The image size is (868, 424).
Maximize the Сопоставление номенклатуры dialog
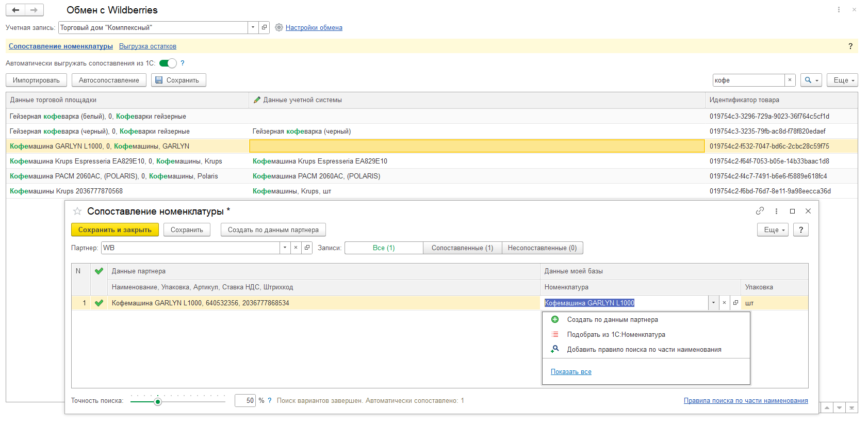(x=792, y=211)
